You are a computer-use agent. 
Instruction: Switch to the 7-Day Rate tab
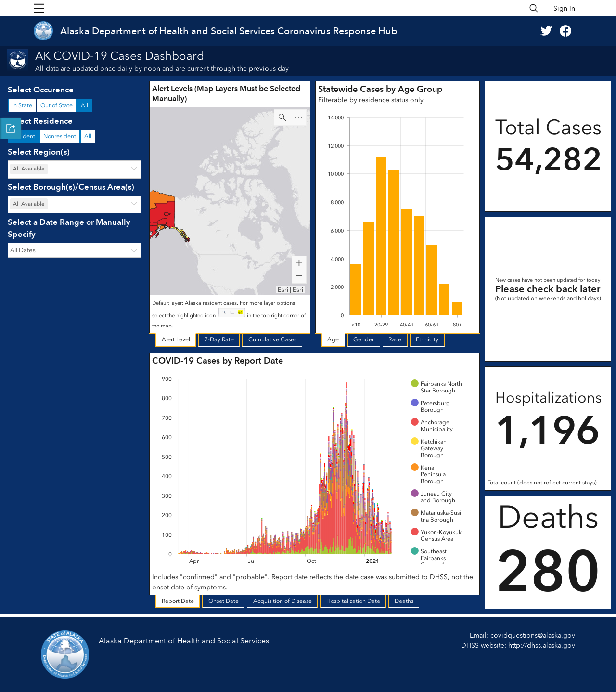coord(219,339)
